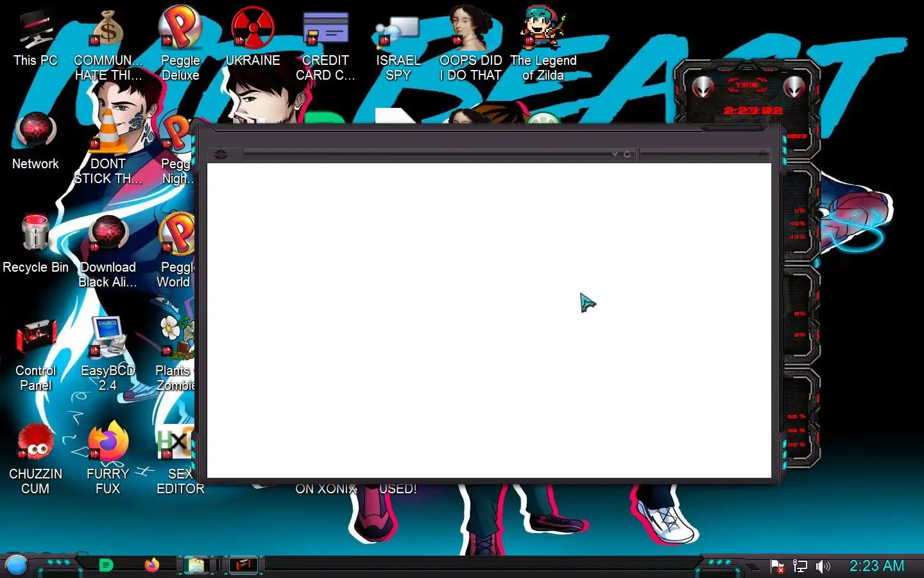Click the 2:23 AM taskbar clock
924x578 pixels.
coord(877,566)
